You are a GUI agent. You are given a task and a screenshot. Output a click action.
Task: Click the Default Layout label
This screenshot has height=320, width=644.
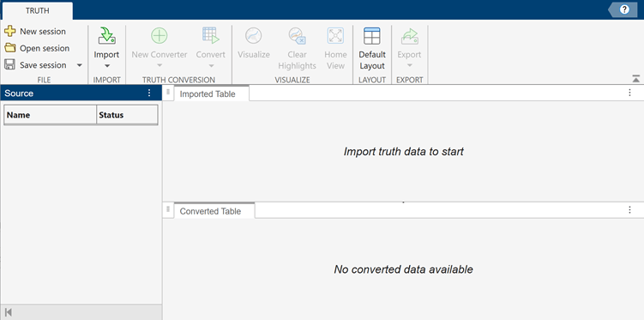(372, 60)
